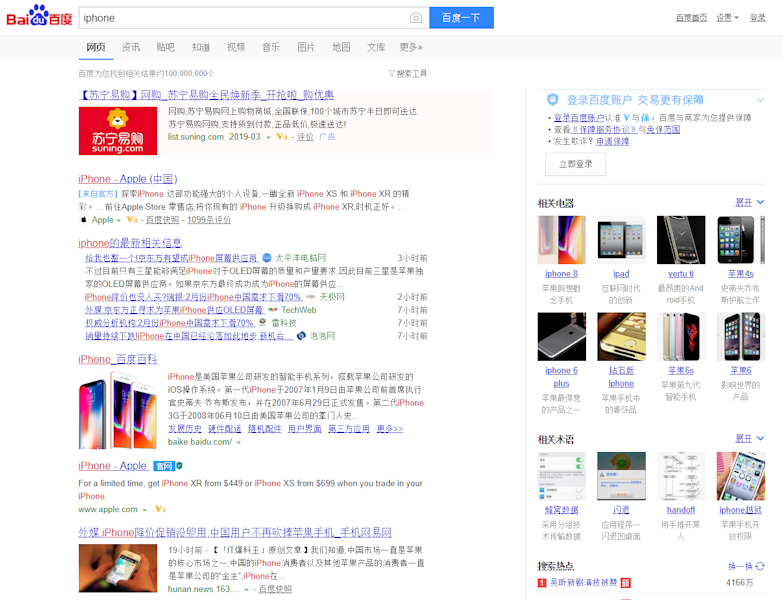Click the Apple logo icon under first result
Screen dimensions: 783x600
(83, 220)
